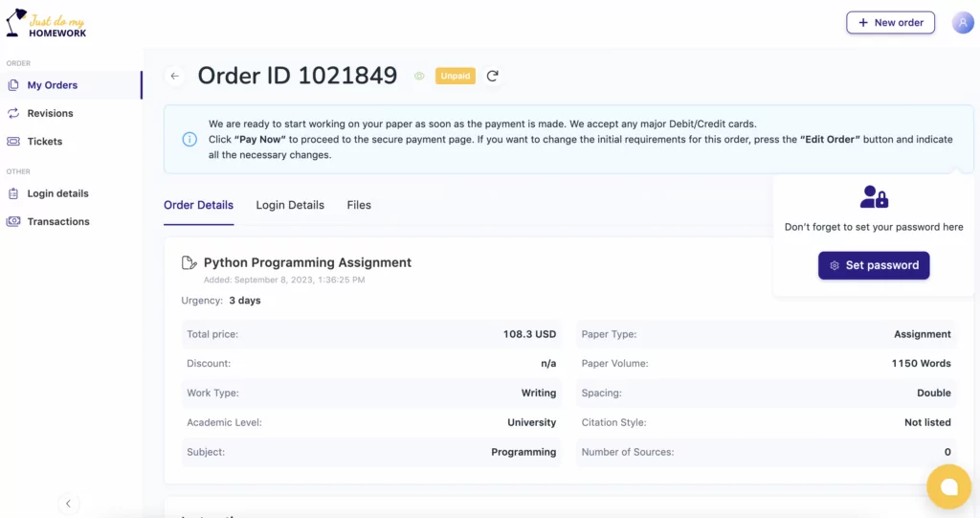The width and height of the screenshot is (980, 518).
Task: Select the Subject value Programming
Action: pyautogui.click(x=523, y=452)
